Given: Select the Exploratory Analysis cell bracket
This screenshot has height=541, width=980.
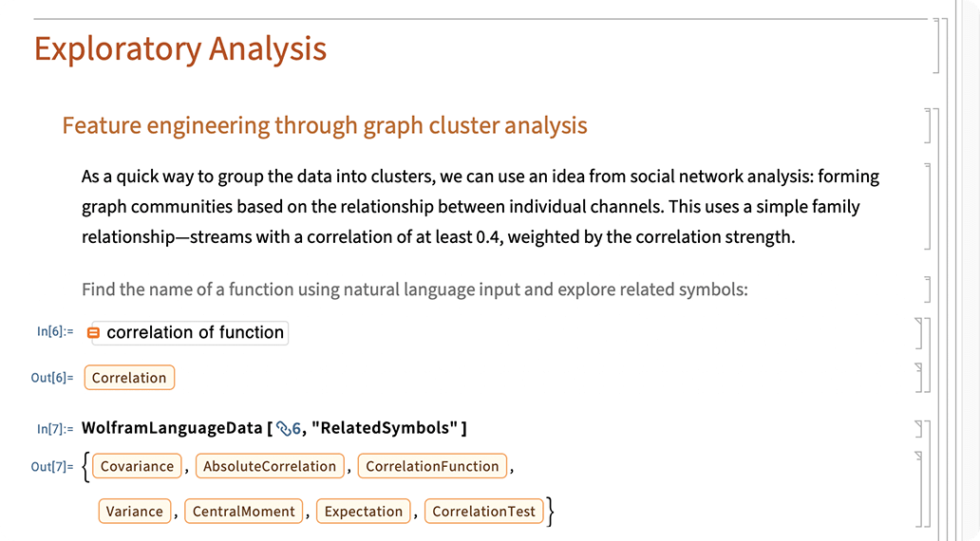Looking at the screenshot, I should pyautogui.click(x=936, y=47).
